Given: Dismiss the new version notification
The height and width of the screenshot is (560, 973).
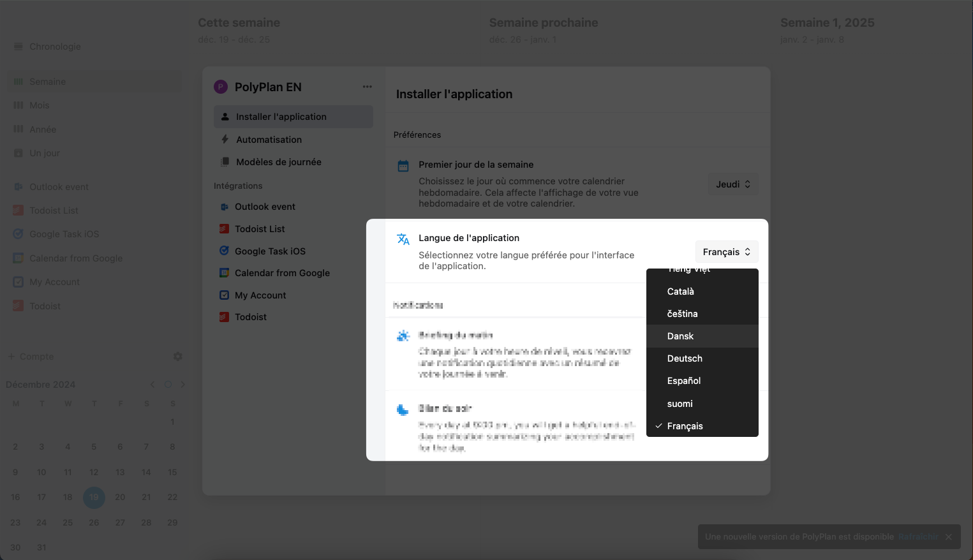Looking at the screenshot, I should click(948, 537).
